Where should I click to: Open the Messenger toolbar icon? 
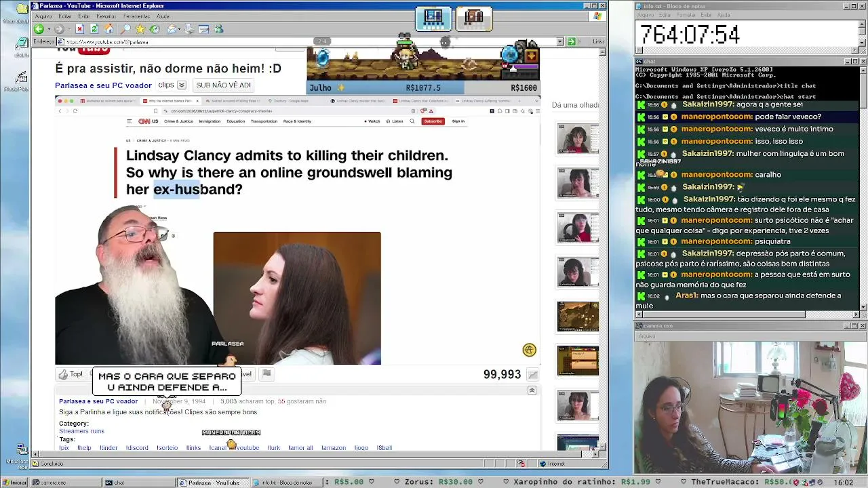point(218,29)
